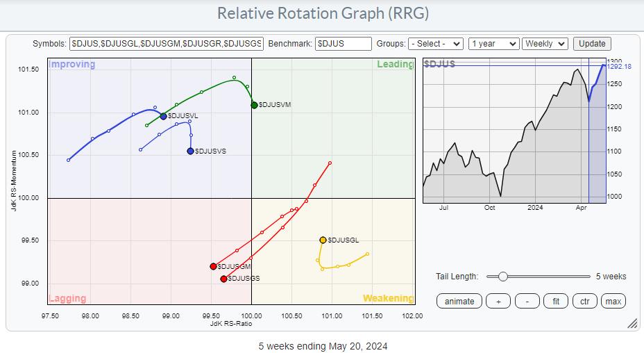Click the Benchmark input field
The image size is (644, 353).
343,44
